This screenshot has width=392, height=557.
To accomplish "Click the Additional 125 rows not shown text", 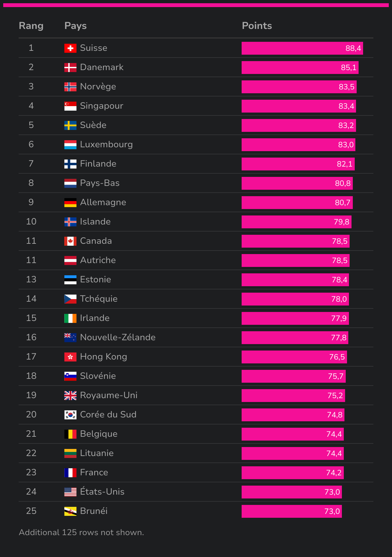I will coord(81,533).
